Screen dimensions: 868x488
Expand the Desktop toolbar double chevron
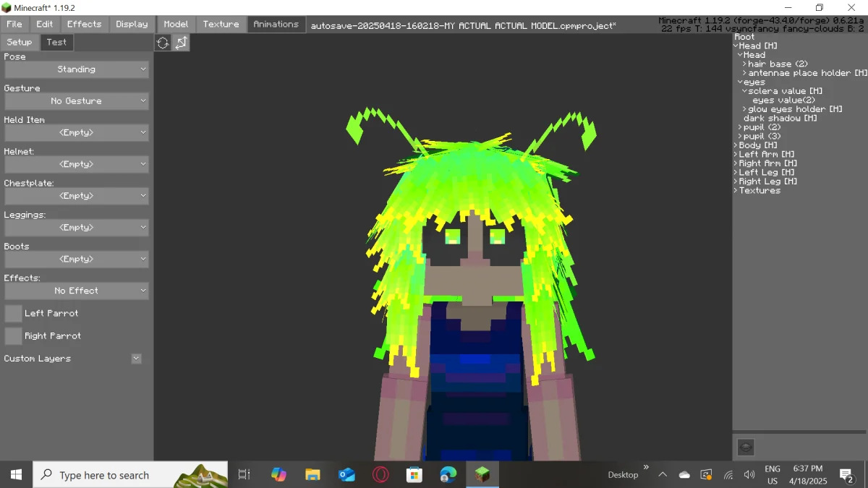click(x=646, y=467)
